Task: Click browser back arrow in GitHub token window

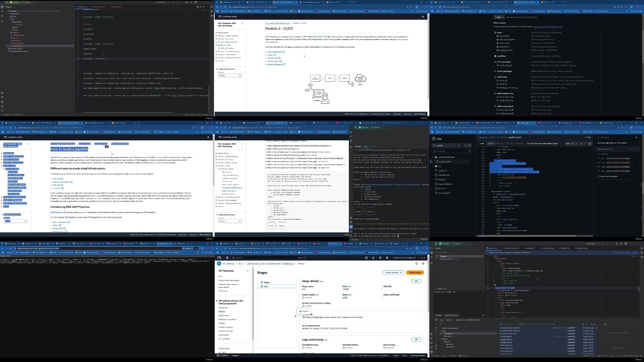Action: (x=433, y=7)
